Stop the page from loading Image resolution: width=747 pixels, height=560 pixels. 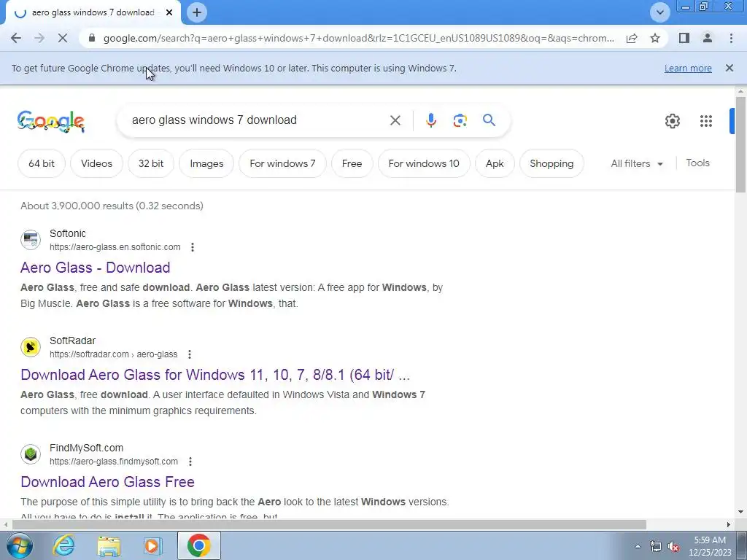[63, 38]
